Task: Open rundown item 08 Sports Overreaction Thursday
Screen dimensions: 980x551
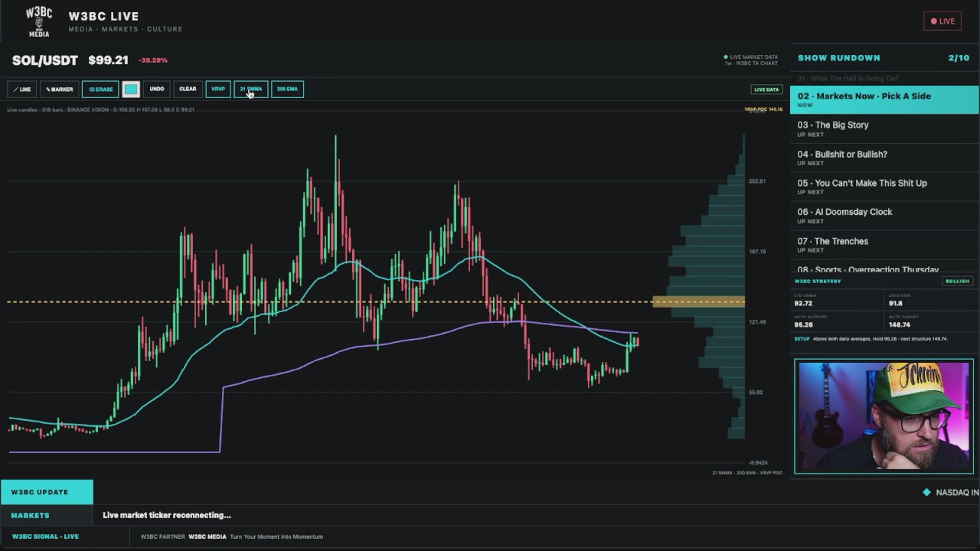Action: (x=884, y=267)
